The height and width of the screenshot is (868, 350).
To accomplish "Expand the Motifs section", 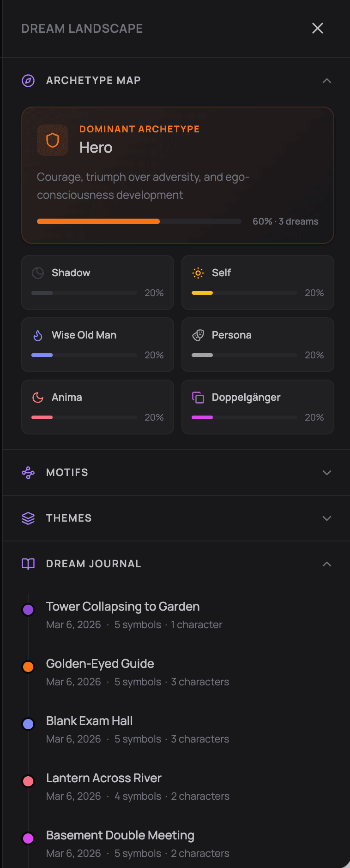I will click(327, 473).
